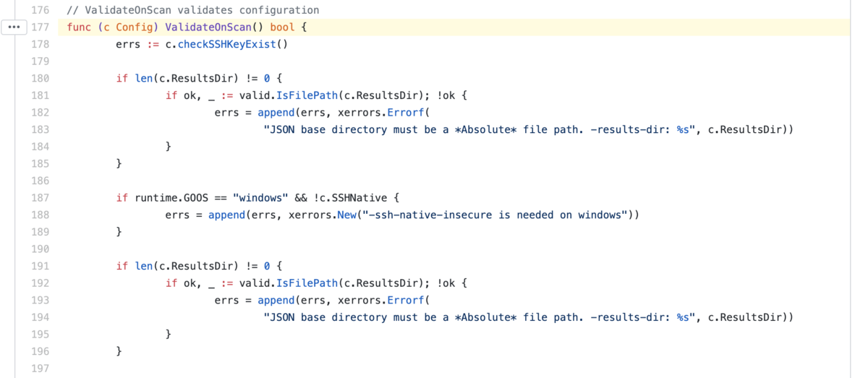Click checkSSHKeyExist call on line 178

(226, 44)
